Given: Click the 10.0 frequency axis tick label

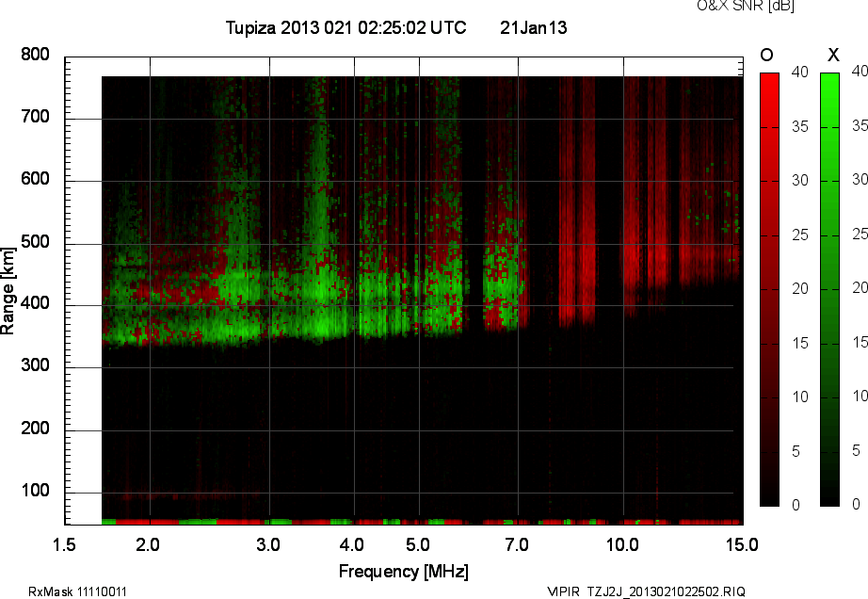Looking at the screenshot, I should 623,544.
